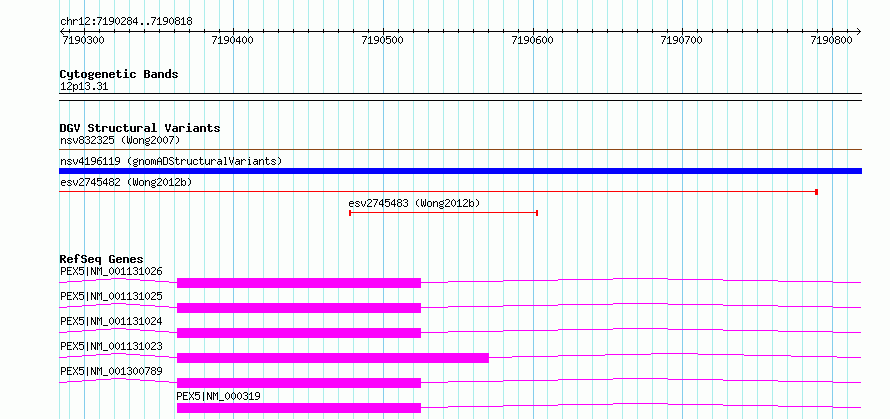Click the 12p13.31 band label
Viewport: 890px width, 419px height.
(84, 87)
